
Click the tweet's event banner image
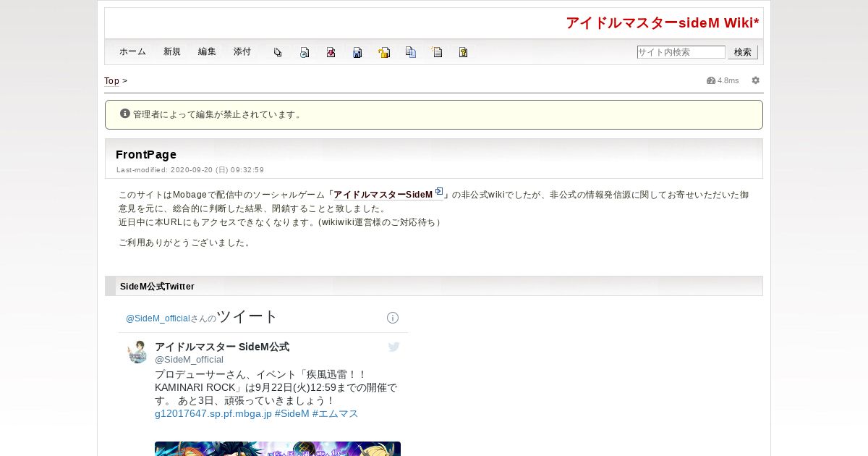278,449
